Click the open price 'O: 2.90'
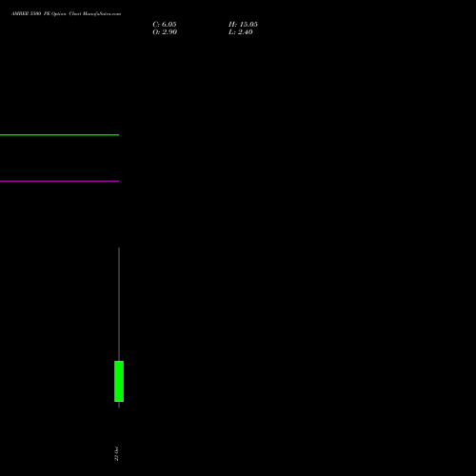 165,32
